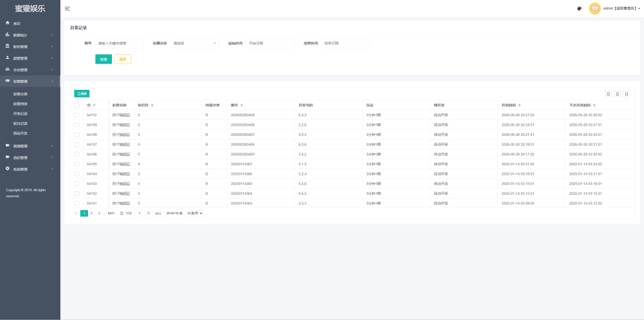The width and height of the screenshot is (644, 320).
Task: Toggle the sidebar with the hamburger icon
Action: coord(67,8)
